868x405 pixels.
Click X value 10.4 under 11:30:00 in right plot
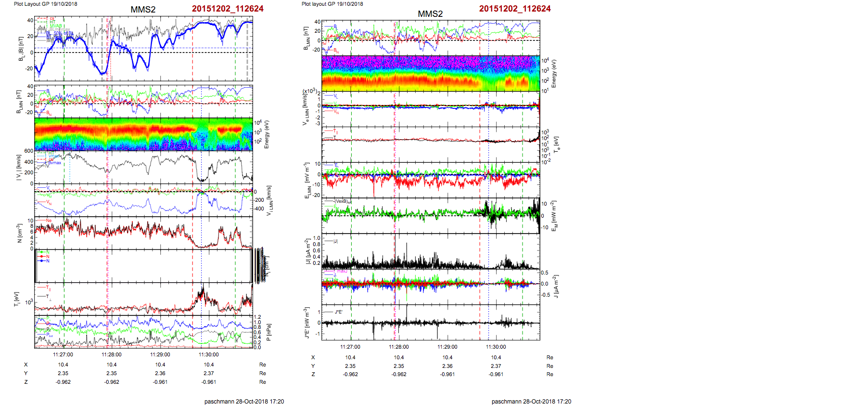496,357
